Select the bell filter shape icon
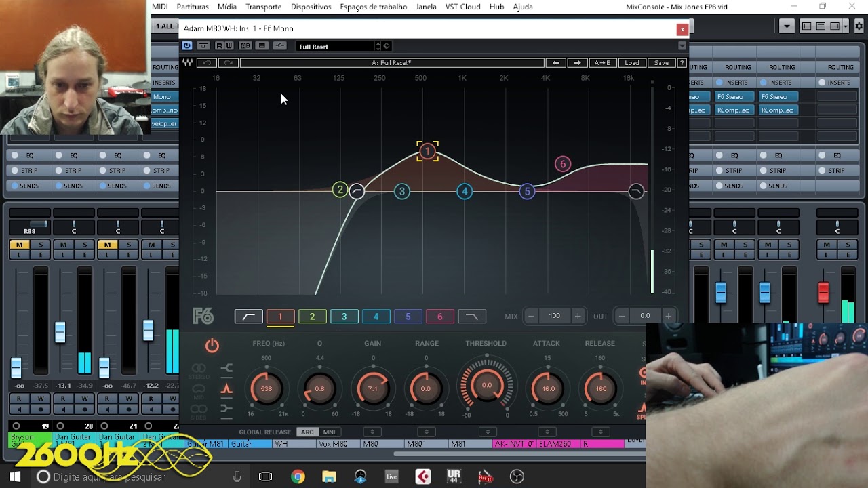The width and height of the screenshot is (868, 488). pyautogui.click(x=226, y=388)
